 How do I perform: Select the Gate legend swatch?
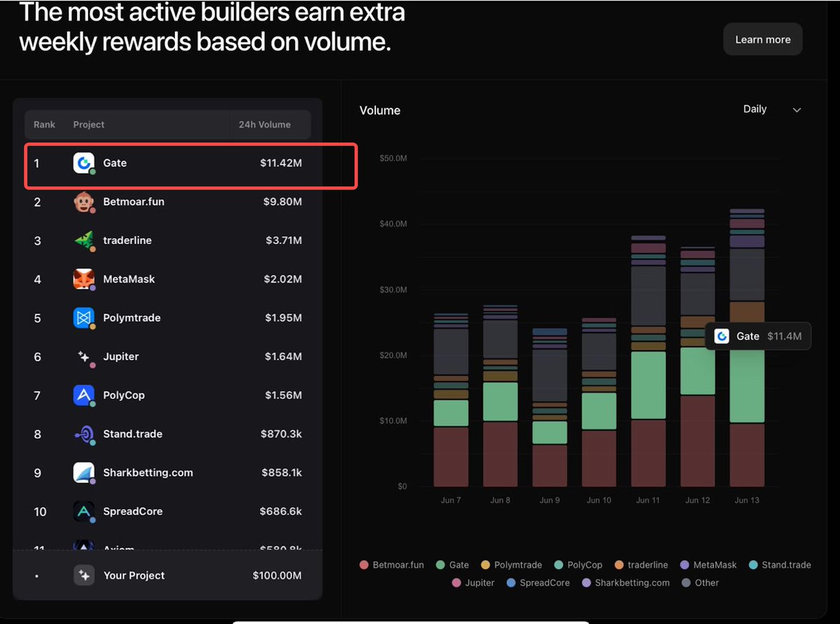click(x=440, y=564)
